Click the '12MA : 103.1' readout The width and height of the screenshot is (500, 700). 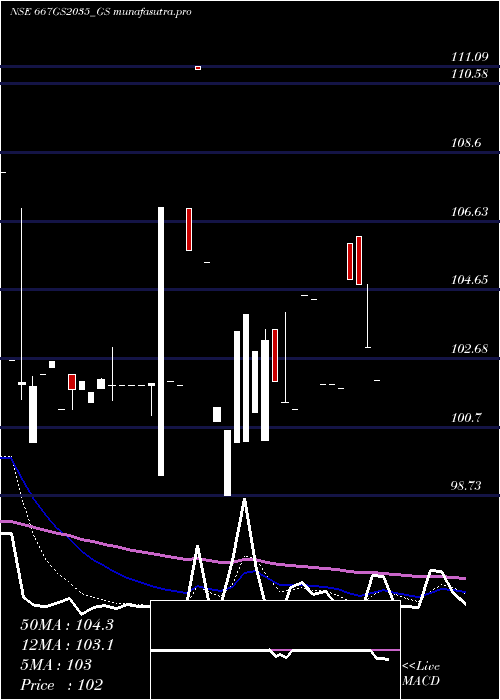pyautogui.click(x=67, y=645)
